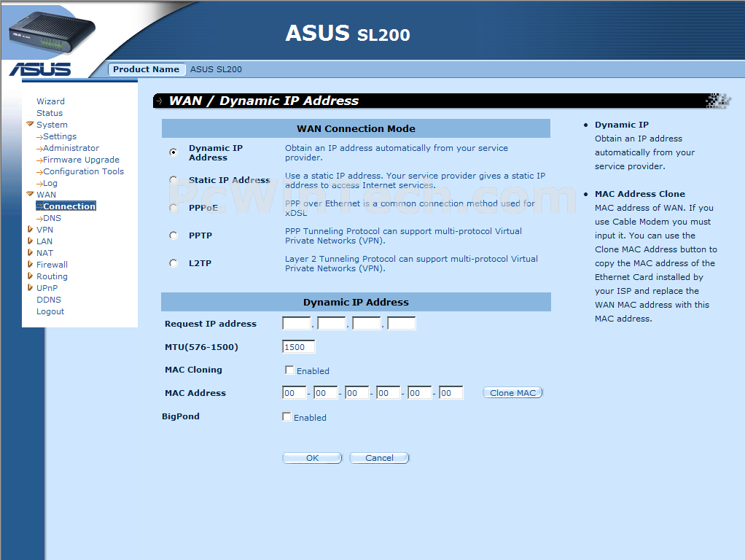Open the Status page
The image size is (745, 560).
(x=50, y=113)
